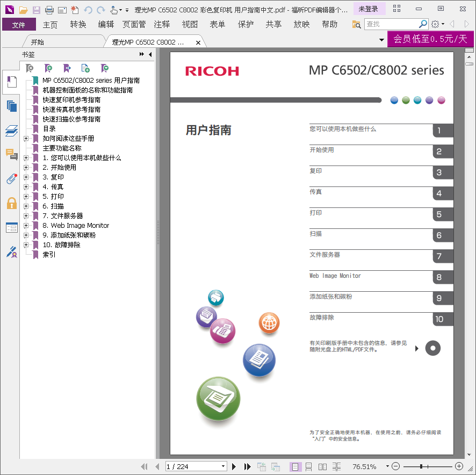Open the tab list dropdown arrow
Screen dimensions: 476x475
381,40
